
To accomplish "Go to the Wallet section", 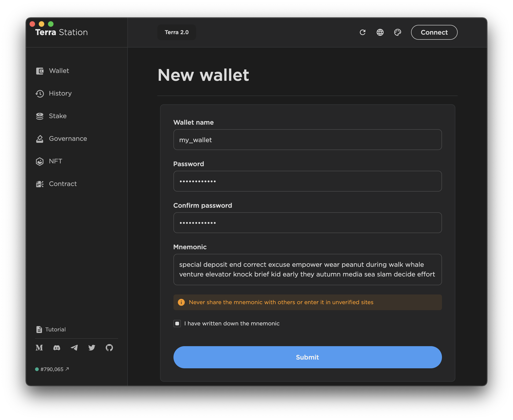I will [59, 71].
